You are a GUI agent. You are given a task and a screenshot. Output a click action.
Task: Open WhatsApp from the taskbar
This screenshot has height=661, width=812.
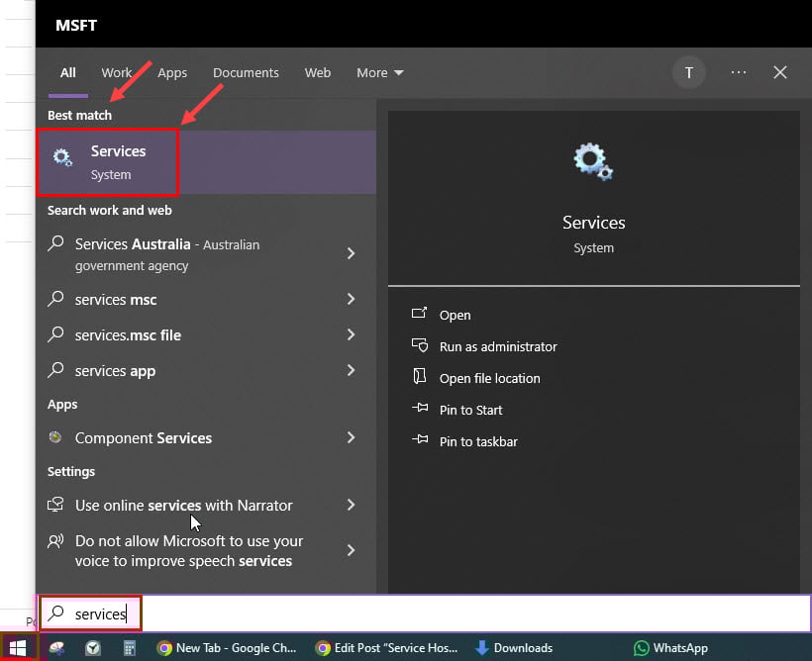[670, 647]
